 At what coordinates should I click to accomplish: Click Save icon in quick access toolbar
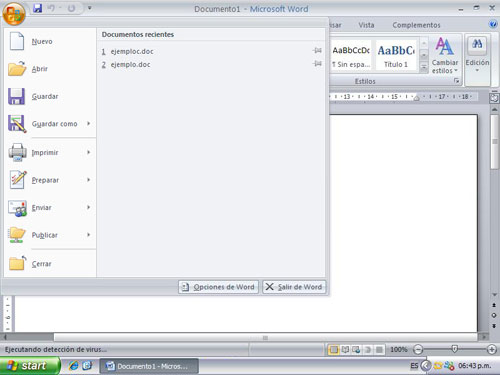click(38, 8)
